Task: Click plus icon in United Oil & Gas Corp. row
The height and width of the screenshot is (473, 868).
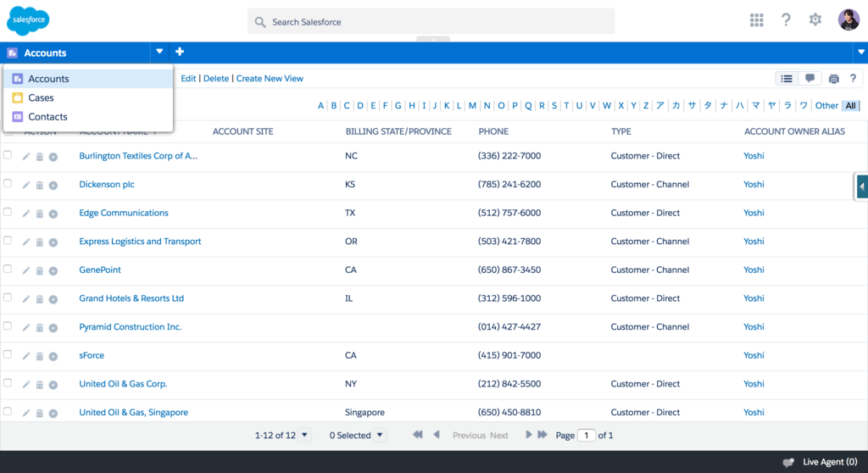Action: (x=53, y=384)
